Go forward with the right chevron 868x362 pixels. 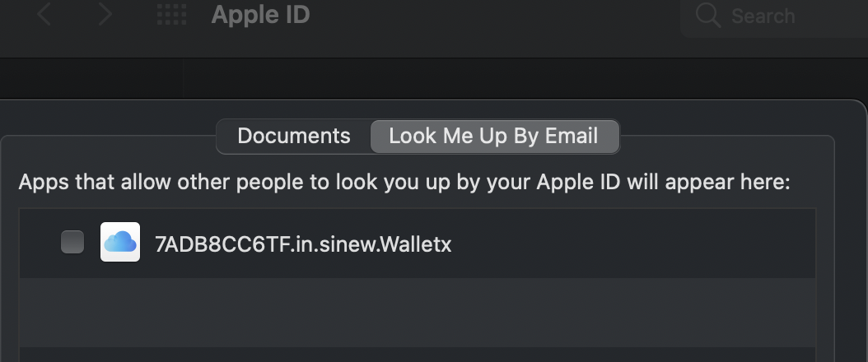[x=105, y=15]
